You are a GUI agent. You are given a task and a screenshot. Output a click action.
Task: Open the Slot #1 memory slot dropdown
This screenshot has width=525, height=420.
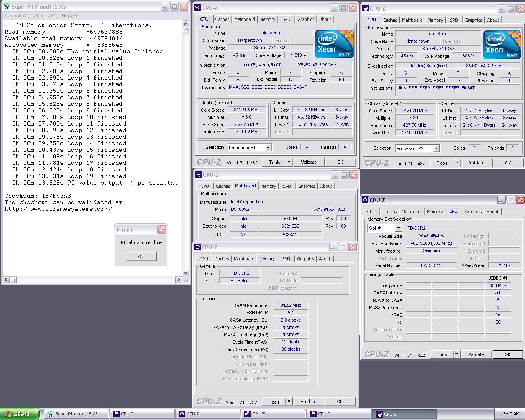pos(398,228)
